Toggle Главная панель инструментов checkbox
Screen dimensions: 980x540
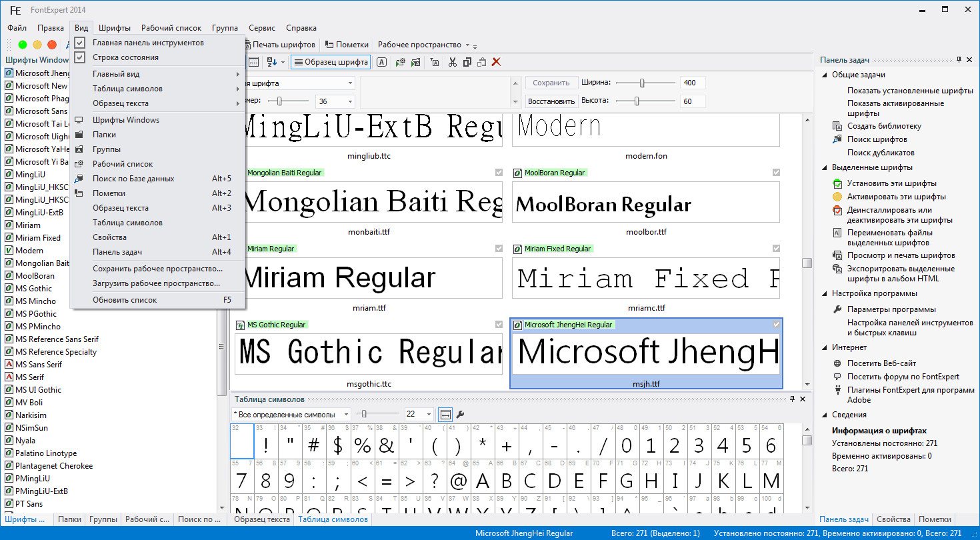tap(80, 43)
